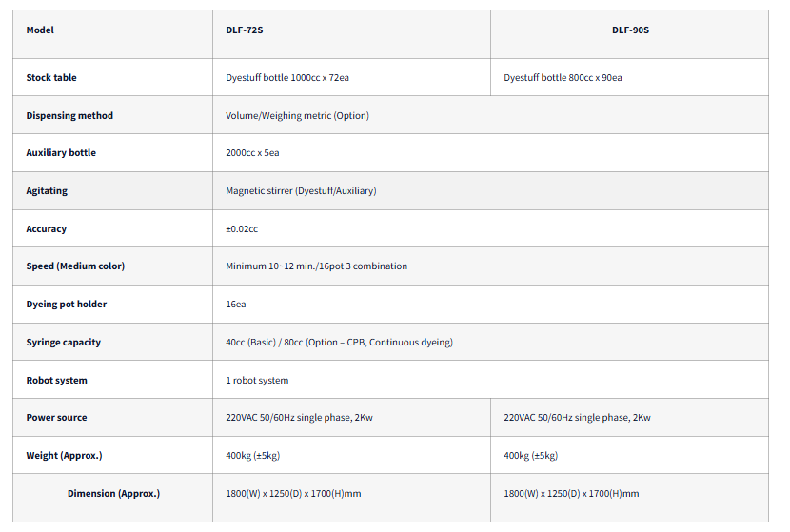Click the '2000cc x 5ea' value
790x532 pixels.
252,152
